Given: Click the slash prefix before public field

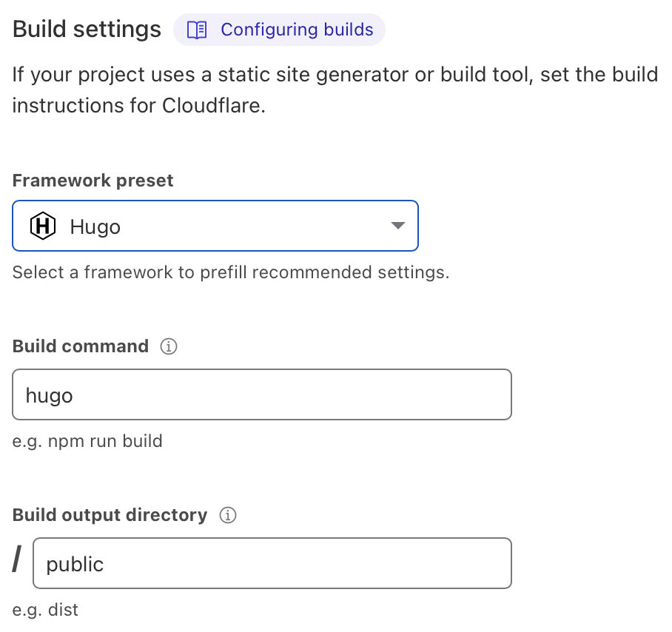Looking at the screenshot, I should [x=17, y=559].
